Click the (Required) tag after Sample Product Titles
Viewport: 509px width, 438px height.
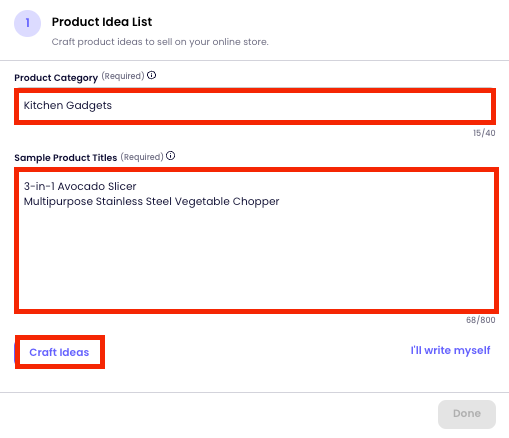(142, 157)
